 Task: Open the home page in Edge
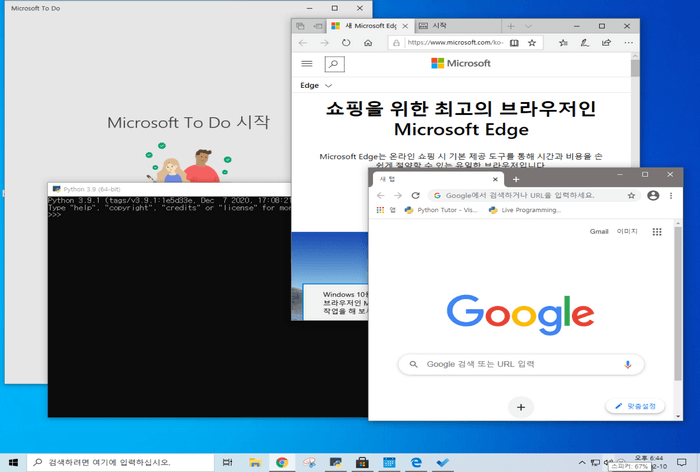368,43
